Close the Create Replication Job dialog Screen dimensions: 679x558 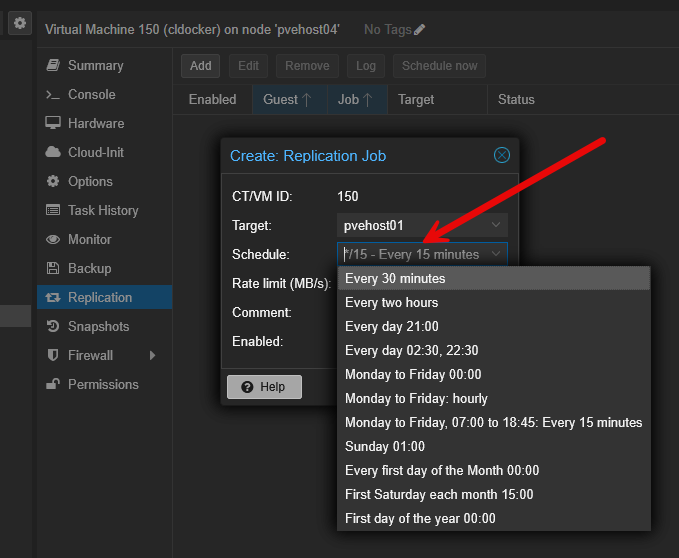click(502, 155)
